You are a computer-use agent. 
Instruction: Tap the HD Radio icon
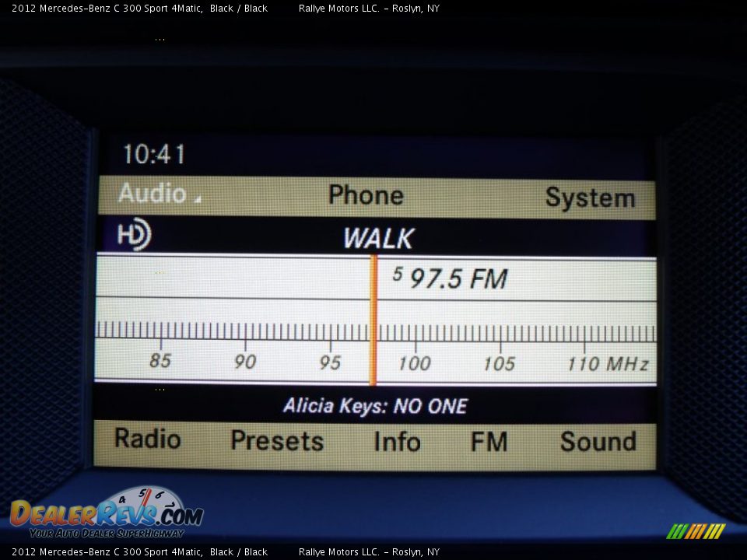tap(134, 235)
